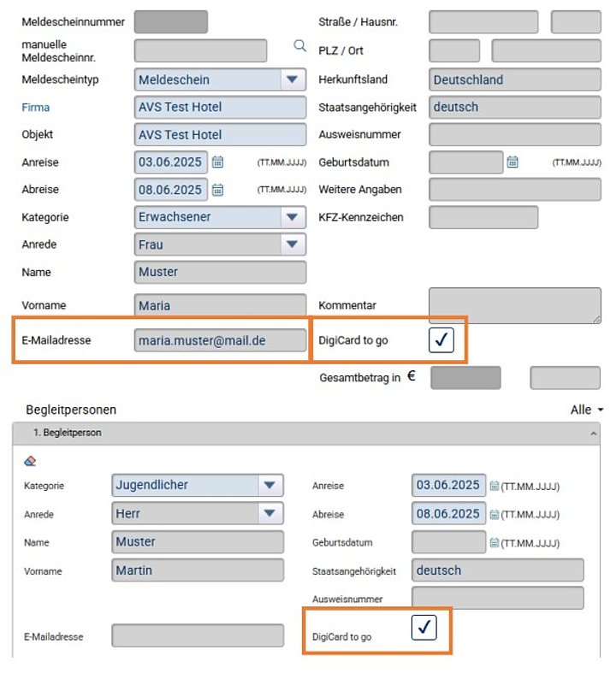
Task: Click the E-Mailadresse field with maria.muster@mail.de
Action: (x=220, y=340)
